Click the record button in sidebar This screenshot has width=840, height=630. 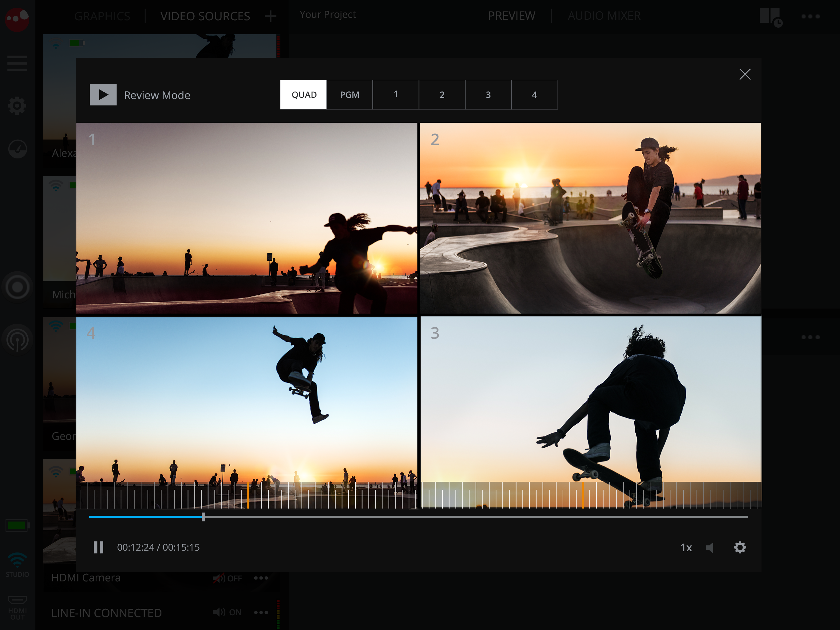click(17, 287)
